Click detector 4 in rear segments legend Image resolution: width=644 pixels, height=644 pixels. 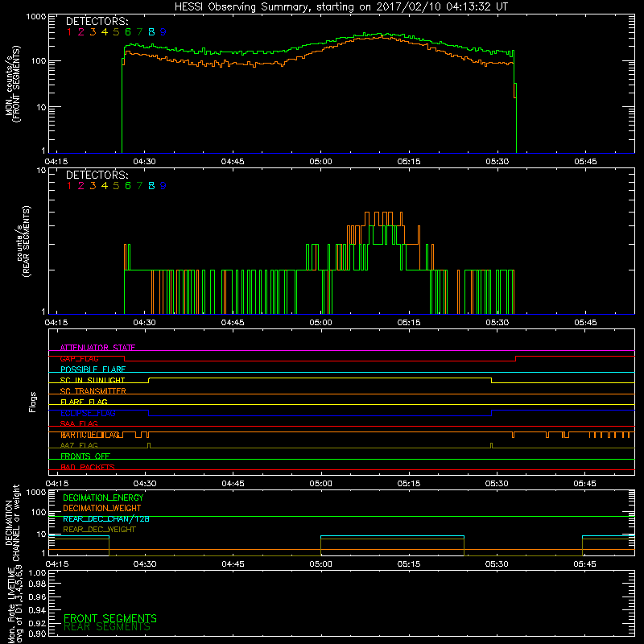105,186
